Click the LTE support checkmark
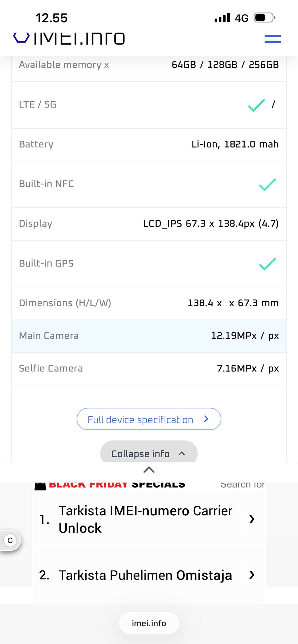298x644 pixels. pyautogui.click(x=256, y=105)
